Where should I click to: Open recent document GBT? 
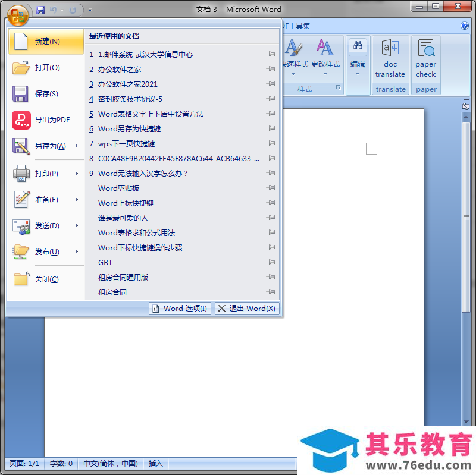tap(105, 263)
